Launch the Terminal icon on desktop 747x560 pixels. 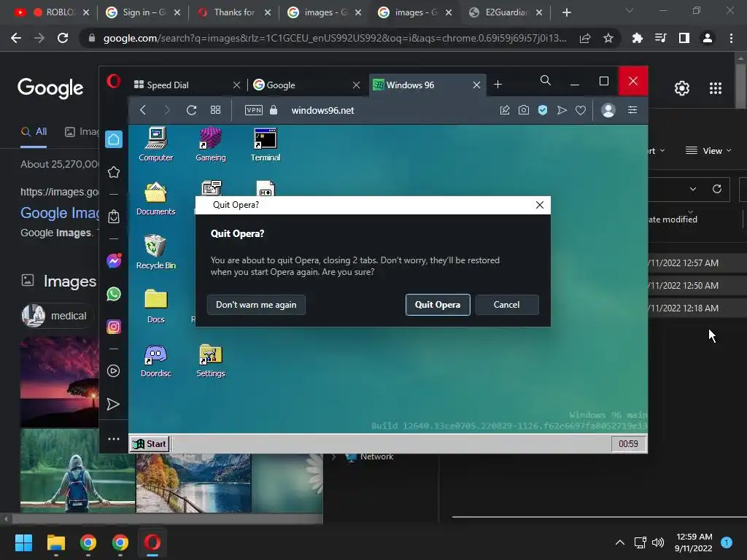click(x=266, y=144)
